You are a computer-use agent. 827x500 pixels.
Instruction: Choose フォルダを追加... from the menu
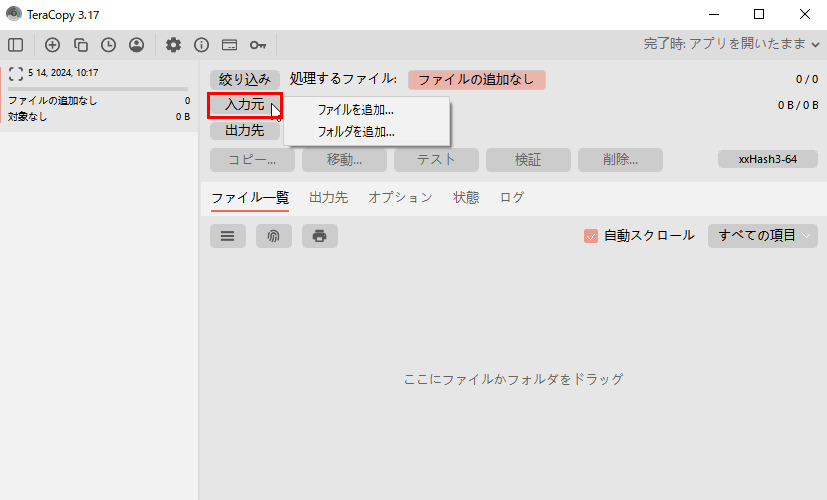[x=367, y=132]
